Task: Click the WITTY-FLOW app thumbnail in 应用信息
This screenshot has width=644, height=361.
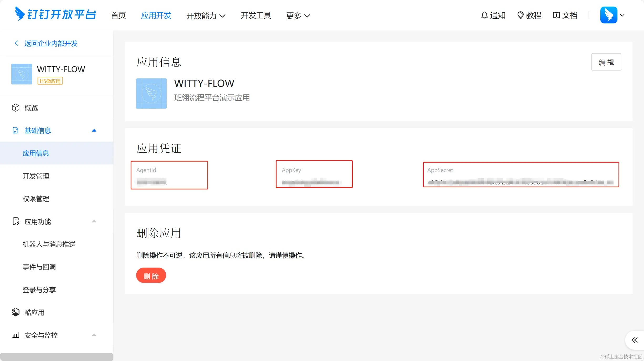Action: 151,93
